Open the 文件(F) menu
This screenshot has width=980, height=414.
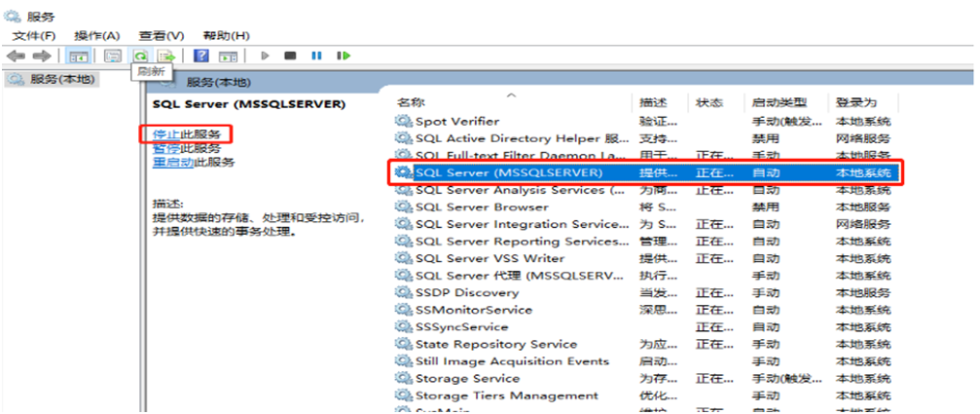pyautogui.click(x=34, y=36)
